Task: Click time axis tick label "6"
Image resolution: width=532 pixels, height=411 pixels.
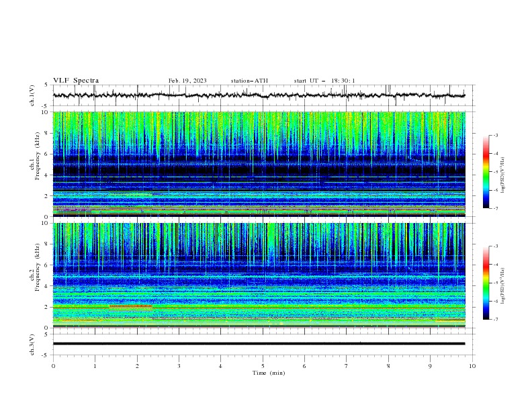Action: [304, 366]
